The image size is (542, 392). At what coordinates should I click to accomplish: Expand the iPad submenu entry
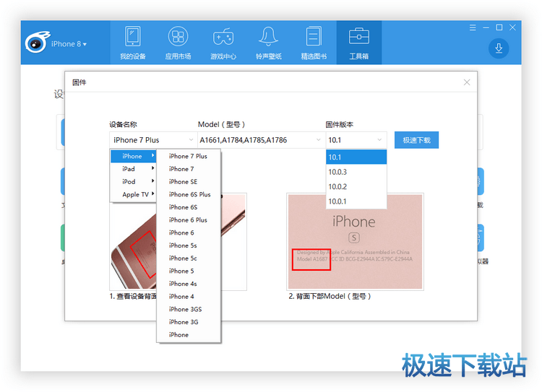tap(133, 169)
